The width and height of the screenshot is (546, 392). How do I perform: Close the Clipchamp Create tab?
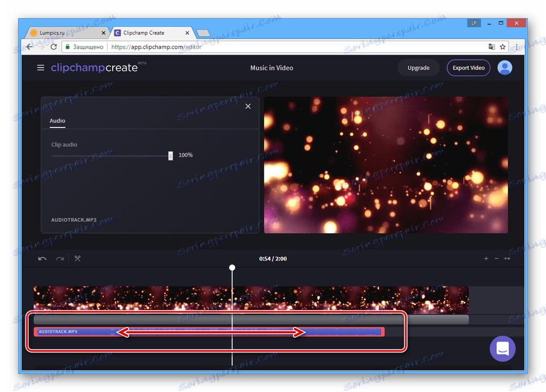pyautogui.click(x=187, y=33)
